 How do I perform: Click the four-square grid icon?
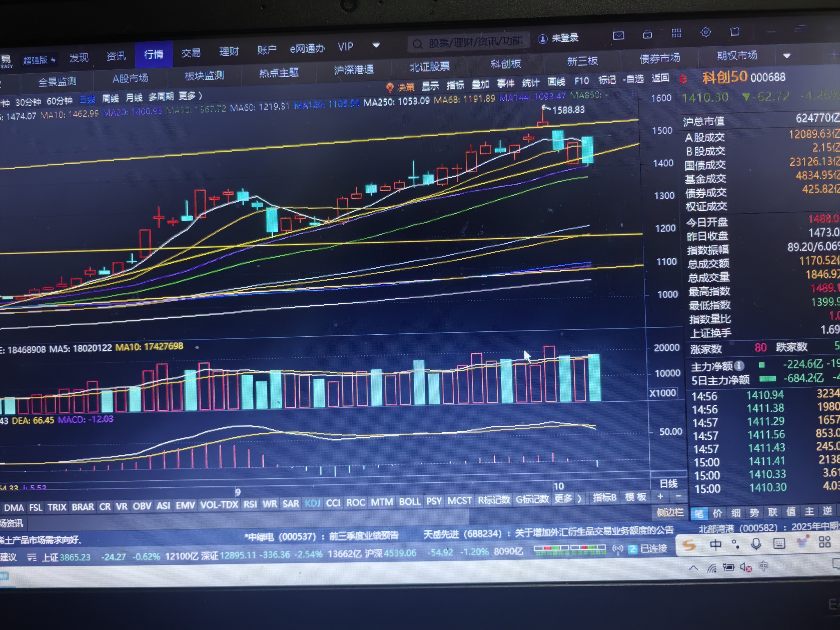point(676,33)
